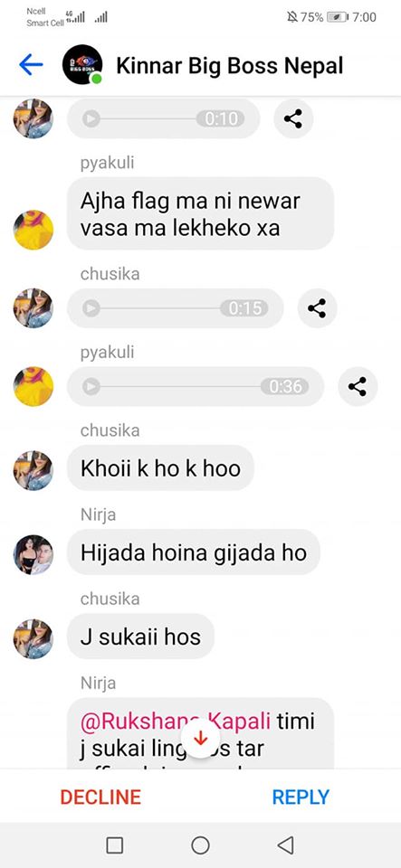Open the @Rukshana Kapali mention
Viewport: 401px width, 868px height.
pos(176,722)
